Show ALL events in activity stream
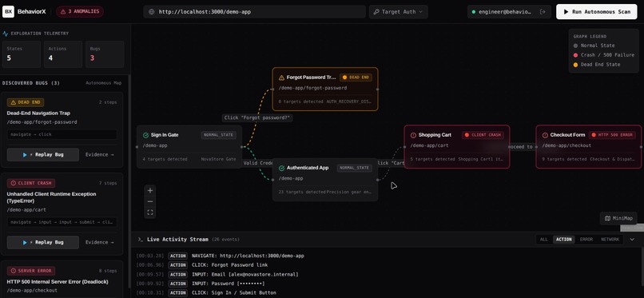 [544, 240]
